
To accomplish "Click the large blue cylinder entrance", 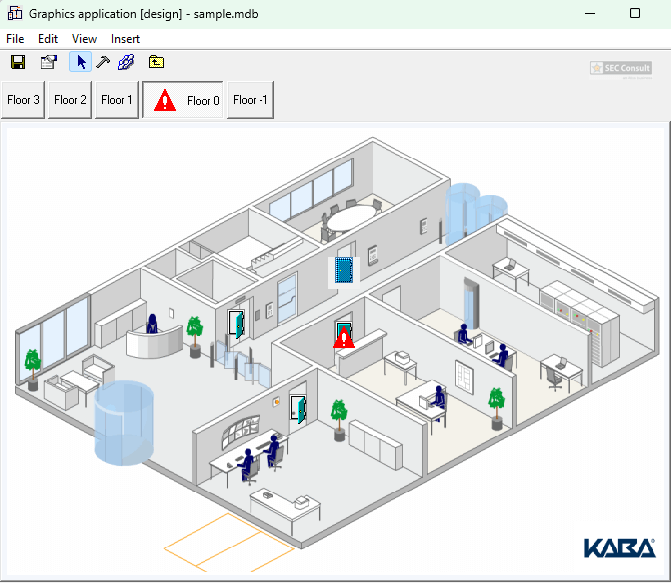I will click(x=122, y=422).
